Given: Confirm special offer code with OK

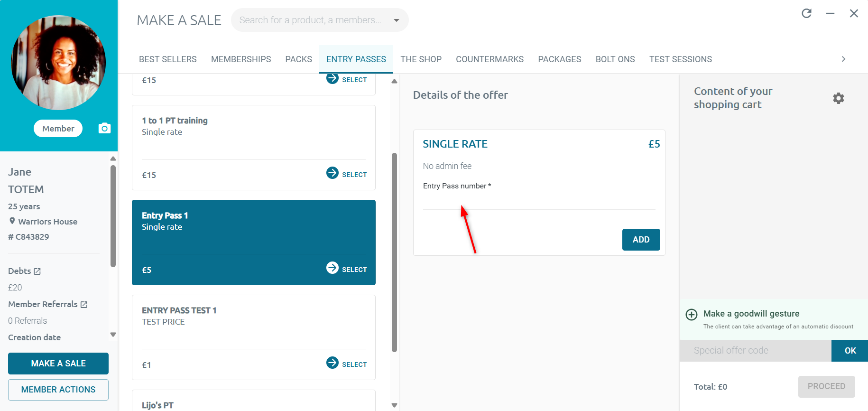Looking at the screenshot, I should 850,351.
